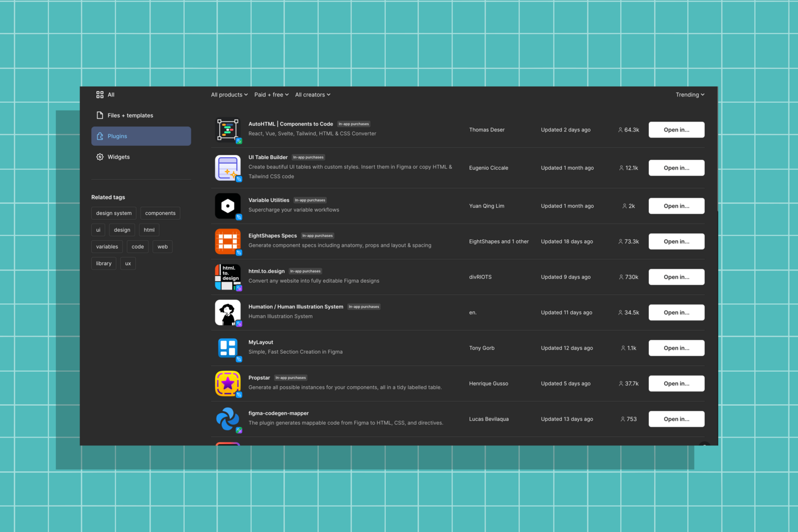Toggle the design system tag filter
This screenshot has height=532, width=798.
pyautogui.click(x=114, y=213)
